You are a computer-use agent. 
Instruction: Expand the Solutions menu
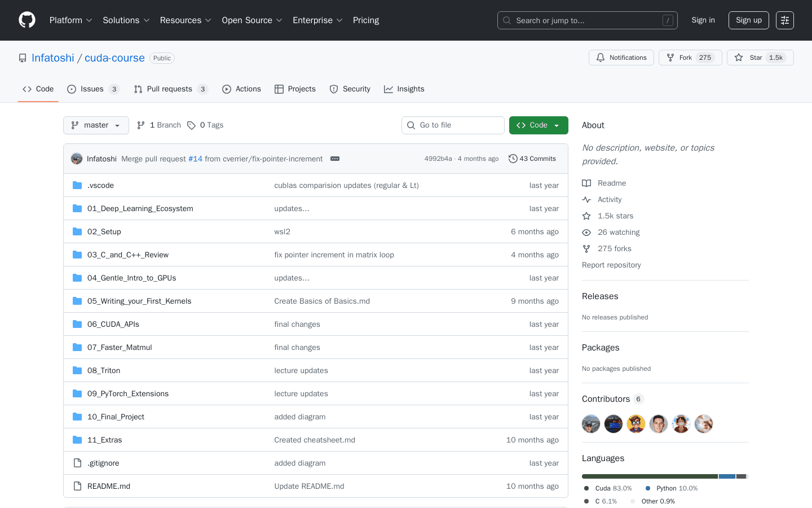(126, 20)
